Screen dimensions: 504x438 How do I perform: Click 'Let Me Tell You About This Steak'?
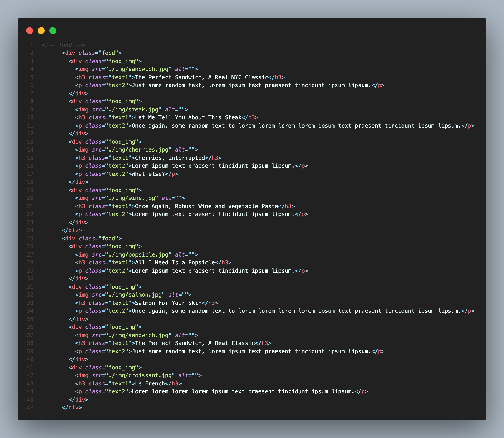[x=188, y=118]
